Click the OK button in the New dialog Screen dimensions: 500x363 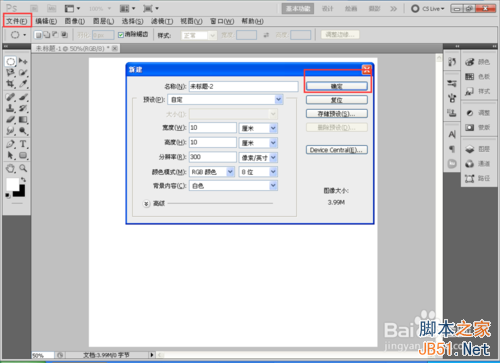[337, 86]
